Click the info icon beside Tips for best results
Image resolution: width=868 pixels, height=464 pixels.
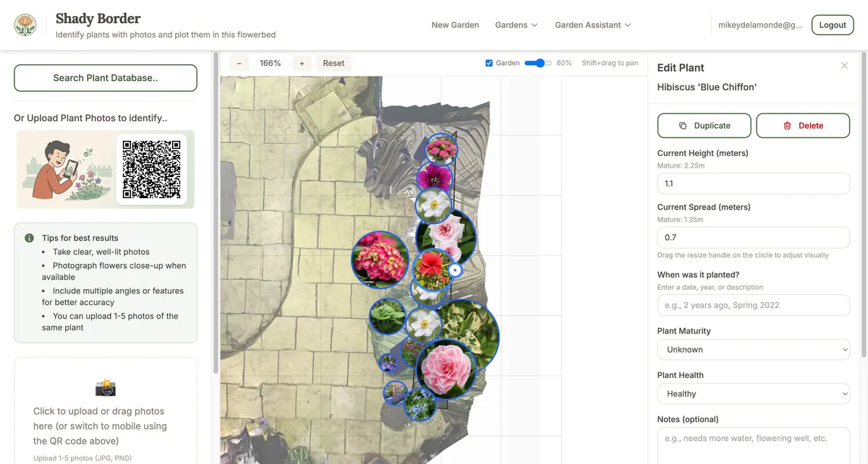[28, 237]
